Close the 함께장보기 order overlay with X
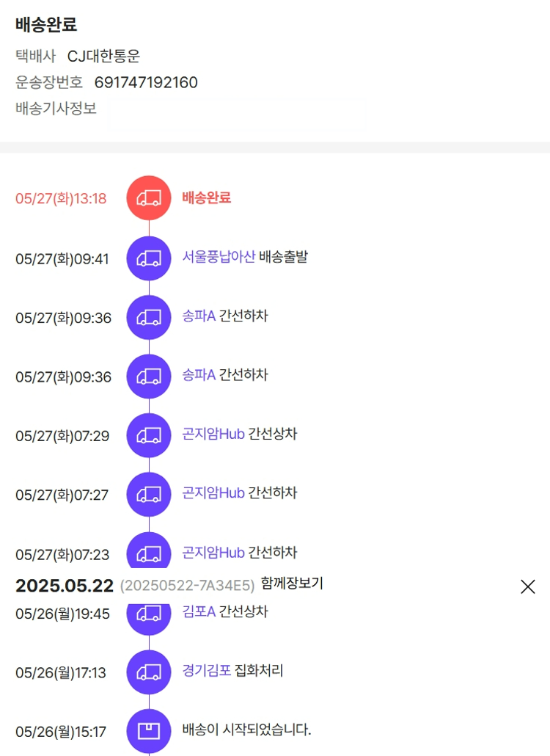 pyautogui.click(x=527, y=586)
